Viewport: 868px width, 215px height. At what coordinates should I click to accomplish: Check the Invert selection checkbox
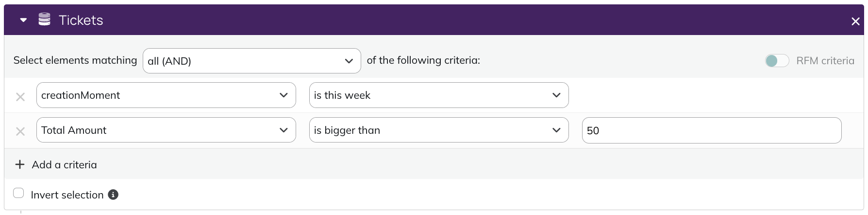(x=18, y=193)
